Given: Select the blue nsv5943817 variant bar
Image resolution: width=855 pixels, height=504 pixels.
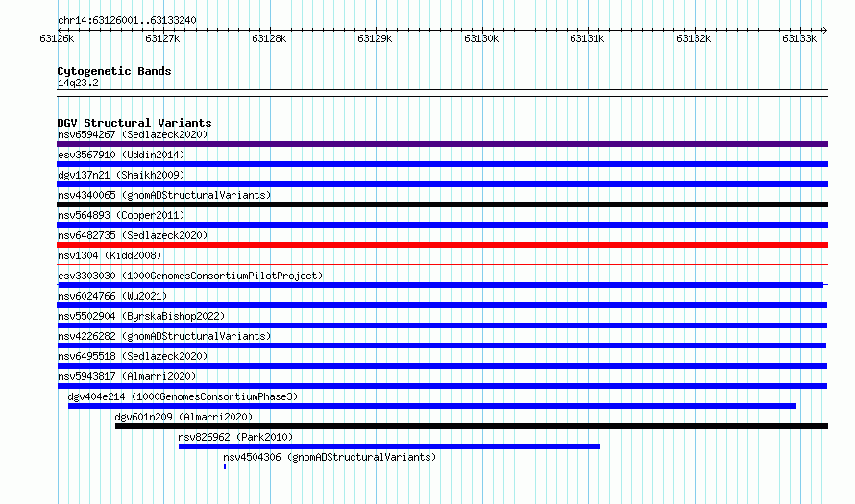Looking at the screenshot, I should [x=442, y=386].
